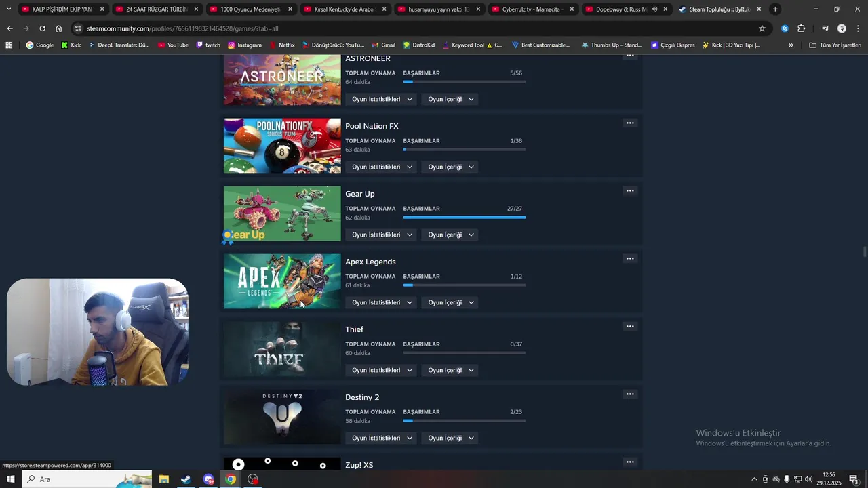This screenshot has width=868, height=488.
Task: Open the Destiny 2 title link
Action: point(362,397)
